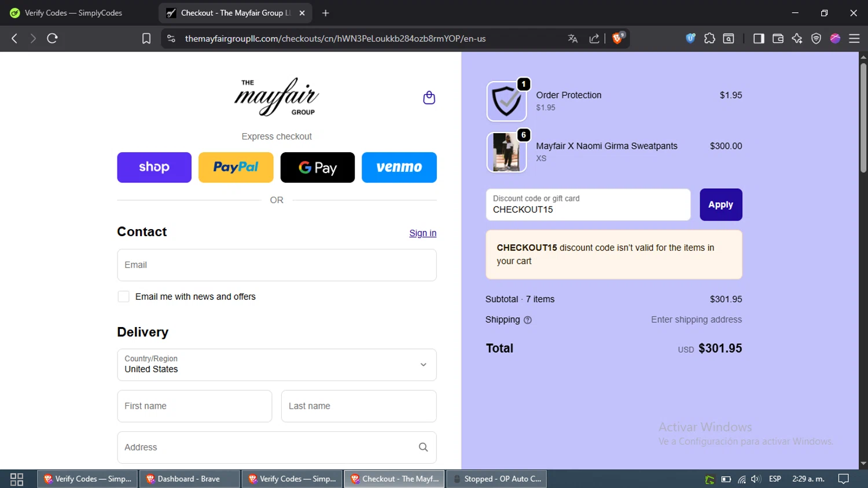This screenshot has width=868, height=488.
Task: Open the network Wi-Fi tray icon
Action: (x=741, y=479)
